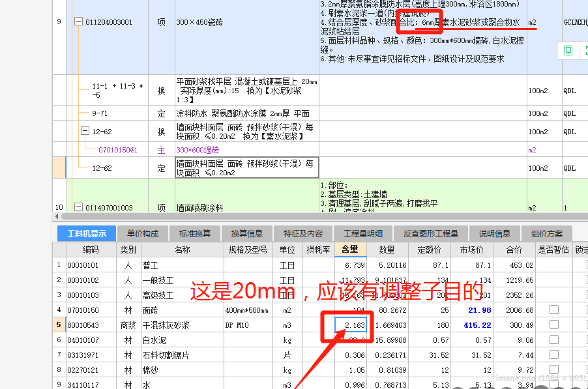Screen dimensions: 588x389
Task: Tick 是否暂估 checkbox for 石料切割锯片 row
Action: (554, 354)
